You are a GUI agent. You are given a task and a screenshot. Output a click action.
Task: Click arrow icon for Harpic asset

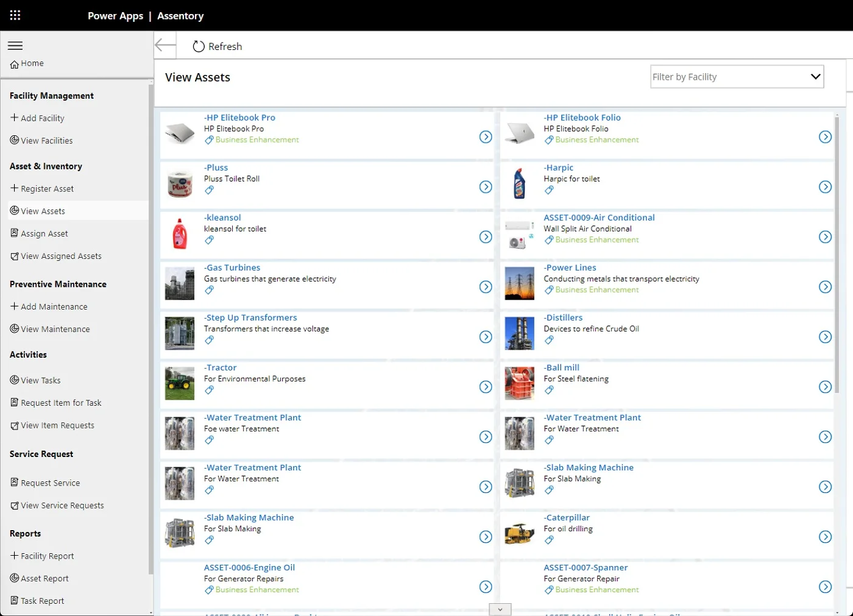click(825, 187)
